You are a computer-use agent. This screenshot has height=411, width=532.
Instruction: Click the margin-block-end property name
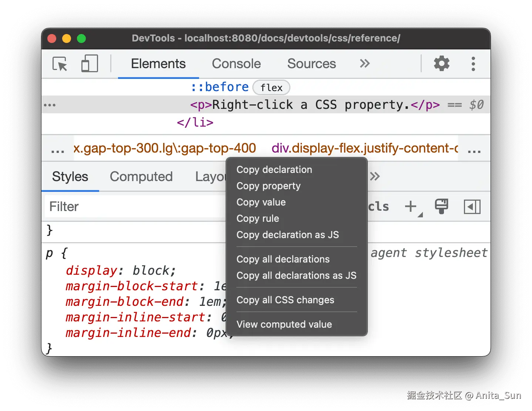[124, 301]
